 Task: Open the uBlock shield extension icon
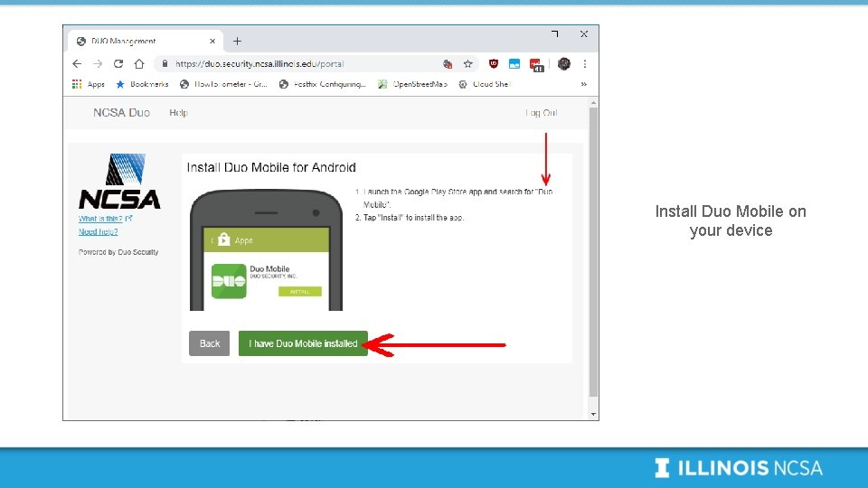494,64
